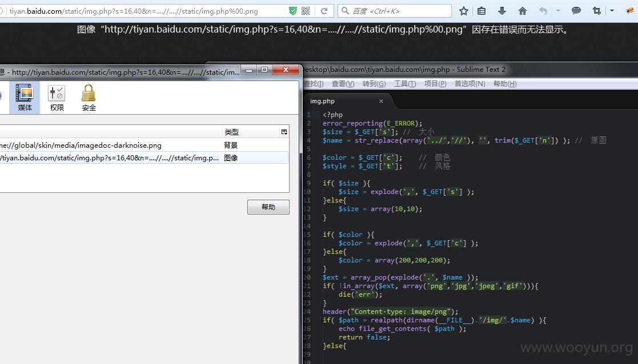Open the bookmarks list icon
The image size is (638, 364).
click(481, 11)
